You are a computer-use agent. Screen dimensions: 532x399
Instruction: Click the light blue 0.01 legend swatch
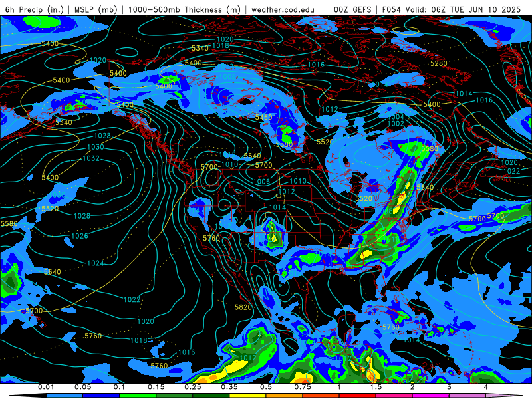click(x=65, y=396)
